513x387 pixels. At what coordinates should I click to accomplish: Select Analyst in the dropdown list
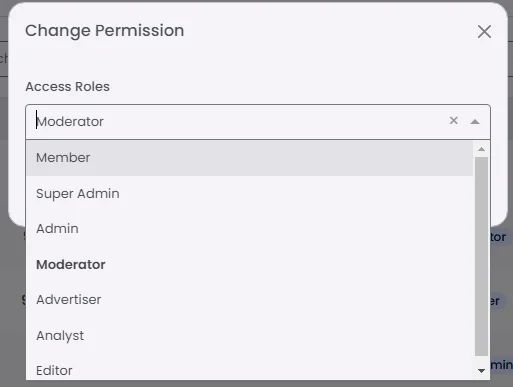click(249, 335)
